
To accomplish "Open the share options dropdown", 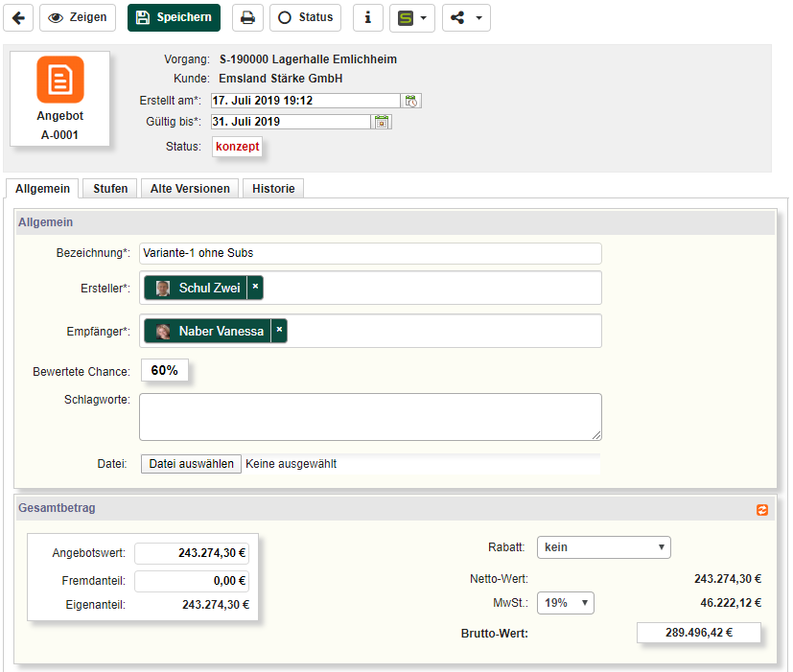I will [x=466, y=17].
